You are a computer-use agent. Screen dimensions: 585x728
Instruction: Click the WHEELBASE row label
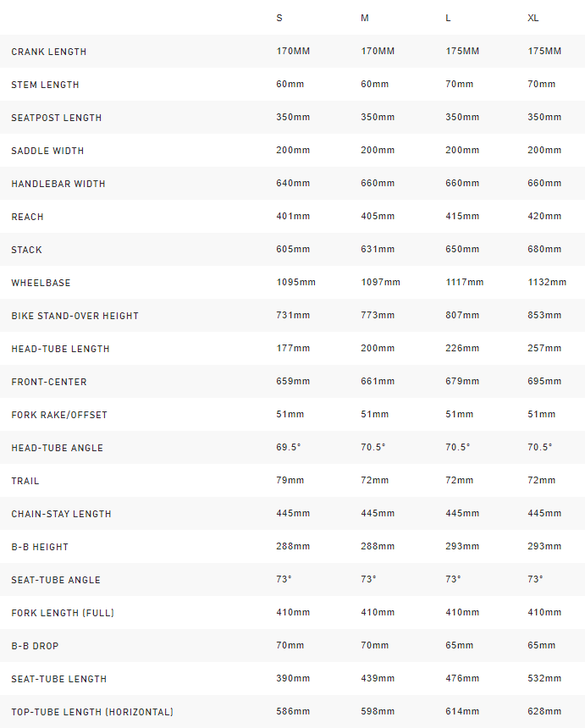point(41,283)
